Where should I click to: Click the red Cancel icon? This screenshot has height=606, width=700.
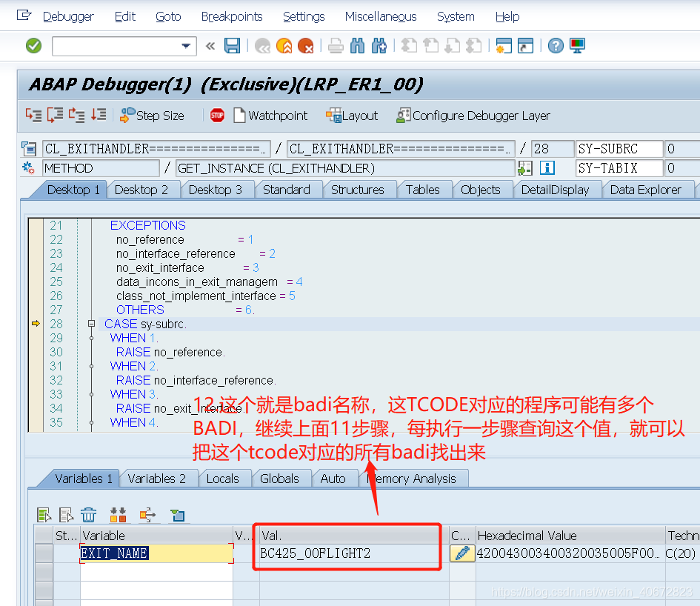(306, 45)
